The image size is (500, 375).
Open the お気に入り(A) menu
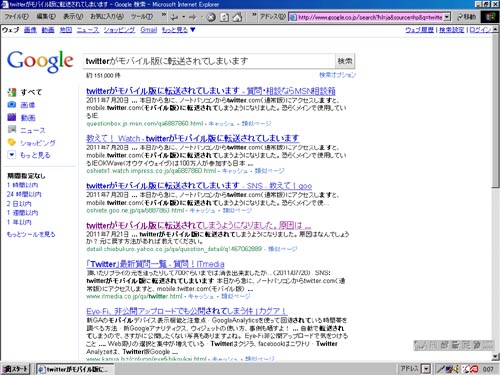(107, 16)
